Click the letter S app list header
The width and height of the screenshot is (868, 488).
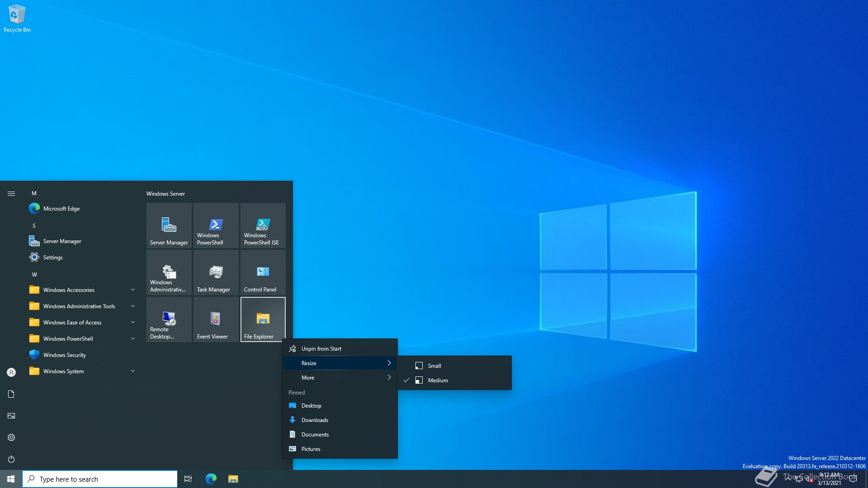(34, 225)
